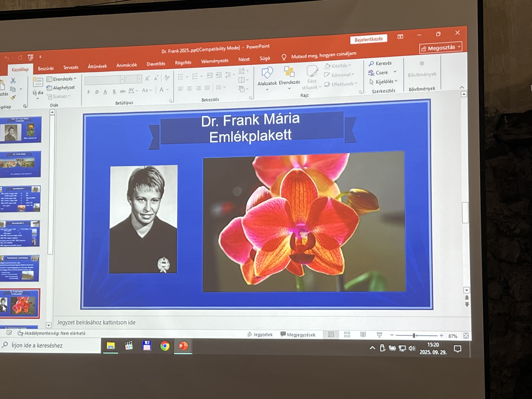Click the Keresés search icon
Viewport: 532px width, 399px height.
click(x=371, y=63)
